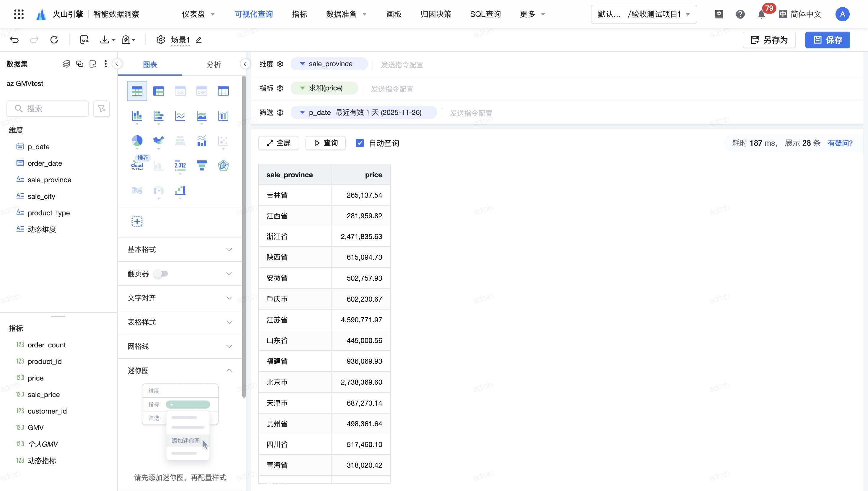The width and height of the screenshot is (868, 491).
Task: Open the SQL查询 menu item
Action: click(485, 14)
